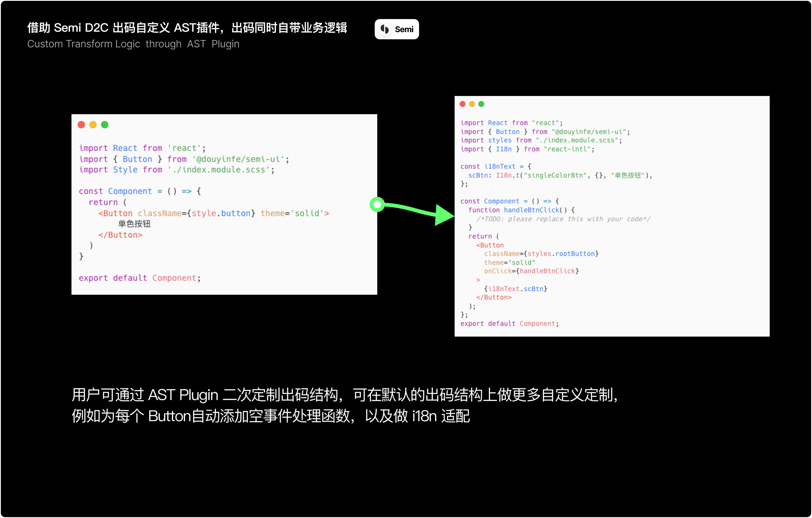812x518 pixels.
Task: Click the green circle at arrow start
Action: (377, 204)
